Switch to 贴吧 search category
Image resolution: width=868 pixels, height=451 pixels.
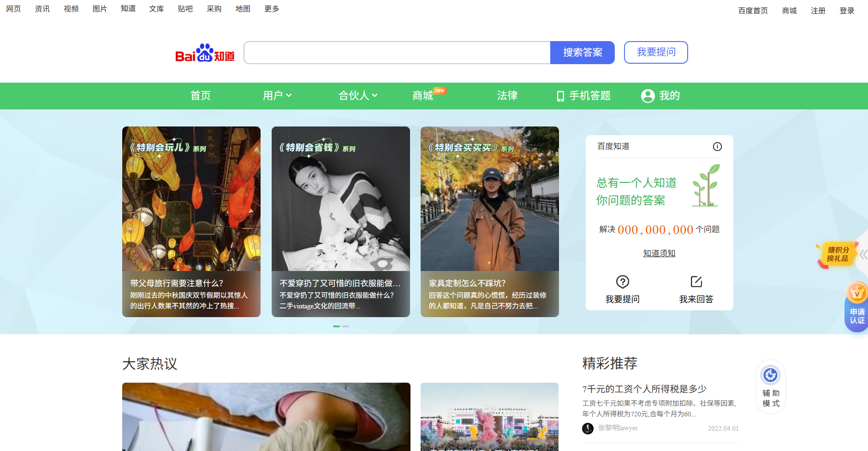click(185, 9)
